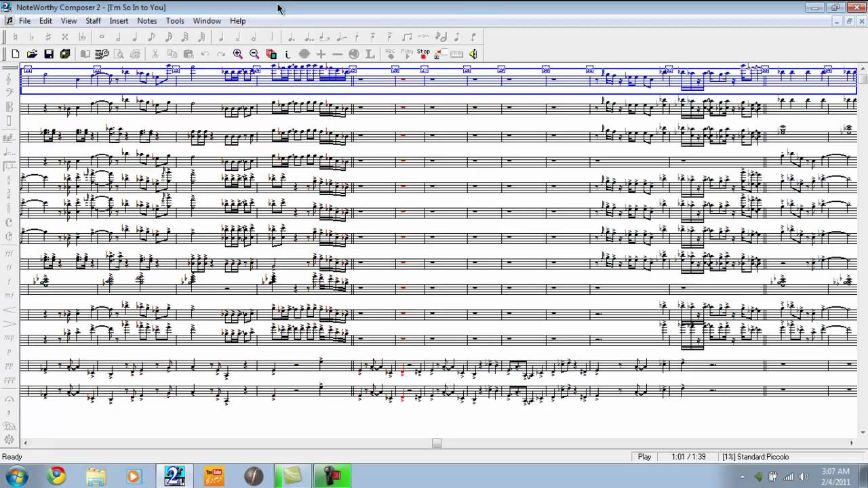Open the File menu
This screenshot has width=868, height=488.
(x=24, y=21)
